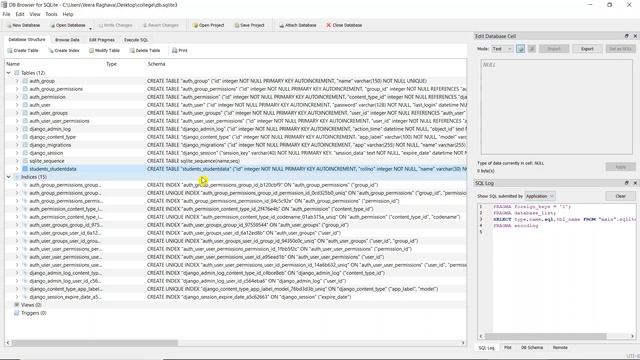Toggle the first icon button after Mode dropdown

coord(520,49)
